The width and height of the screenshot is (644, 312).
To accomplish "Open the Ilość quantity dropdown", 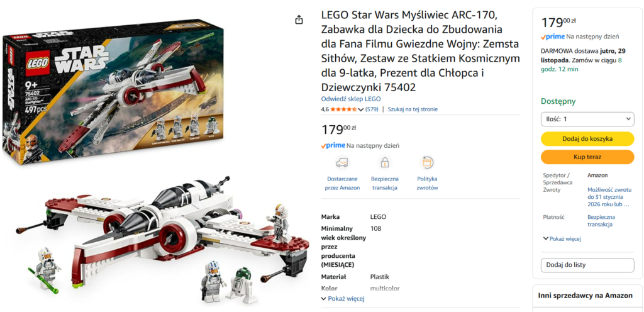I will (587, 119).
